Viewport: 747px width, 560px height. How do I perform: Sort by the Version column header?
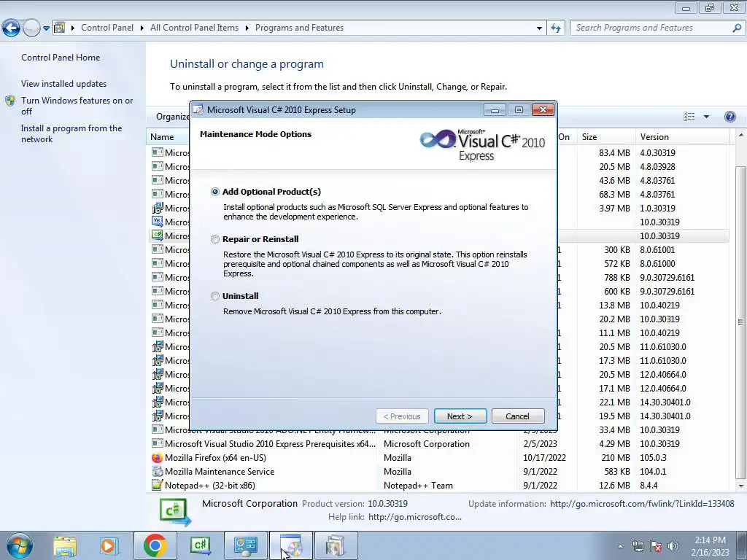(x=682, y=137)
